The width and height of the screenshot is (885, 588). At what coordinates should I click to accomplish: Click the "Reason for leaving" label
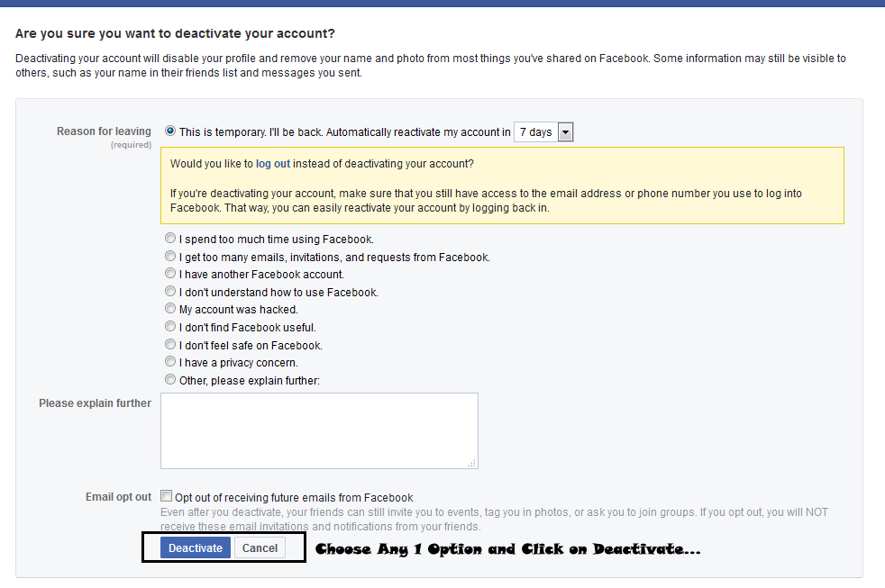pos(104,131)
